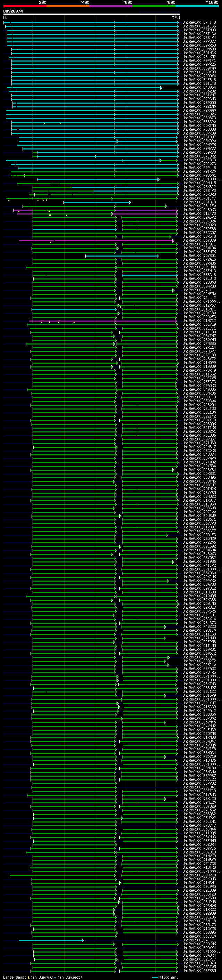
Task: Select hit UniRef100_A9PK25
Action: pyautogui.click(x=199, y=65)
